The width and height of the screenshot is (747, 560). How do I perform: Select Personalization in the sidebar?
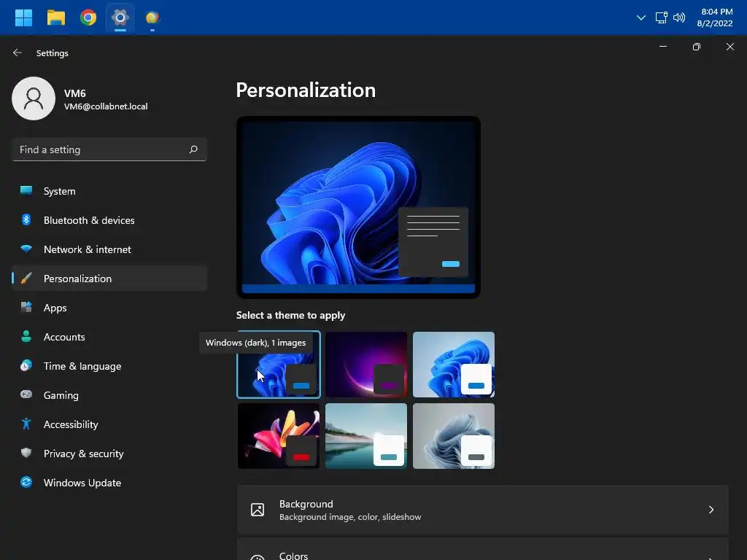[x=109, y=279]
